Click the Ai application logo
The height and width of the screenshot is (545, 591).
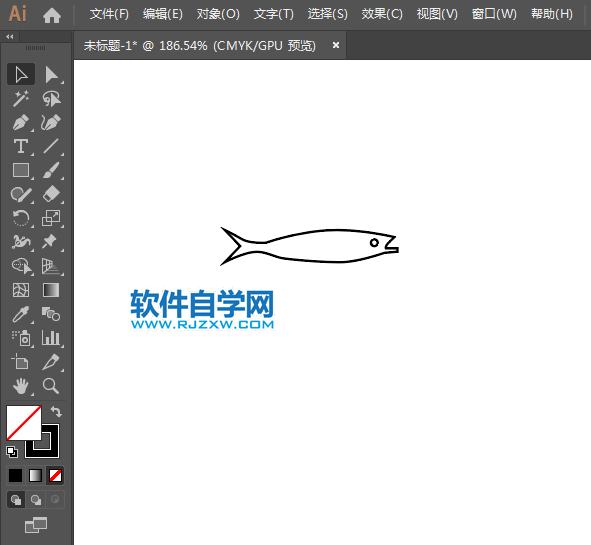[x=17, y=14]
